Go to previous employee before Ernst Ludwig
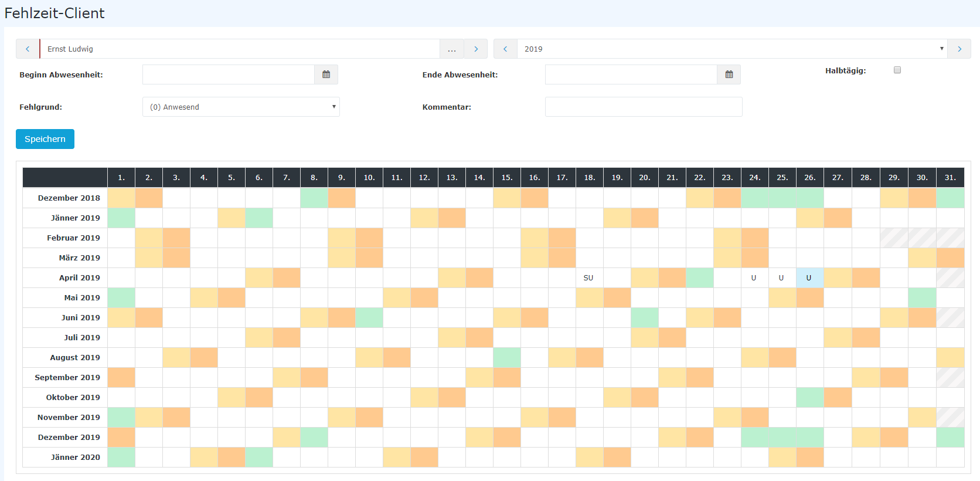Screen dimensions: 980x481 tap(28, 49)
